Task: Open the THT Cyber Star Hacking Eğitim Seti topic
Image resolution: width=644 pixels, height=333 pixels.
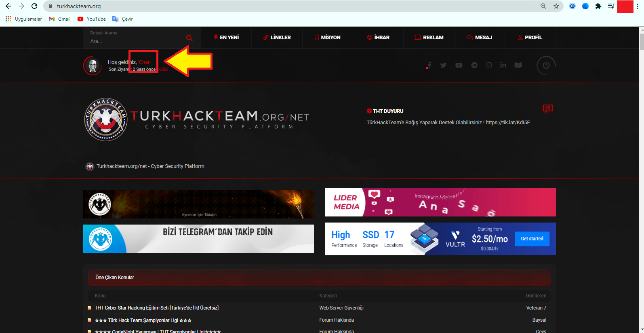Action: pyautogui.click(x=157, y=308)
